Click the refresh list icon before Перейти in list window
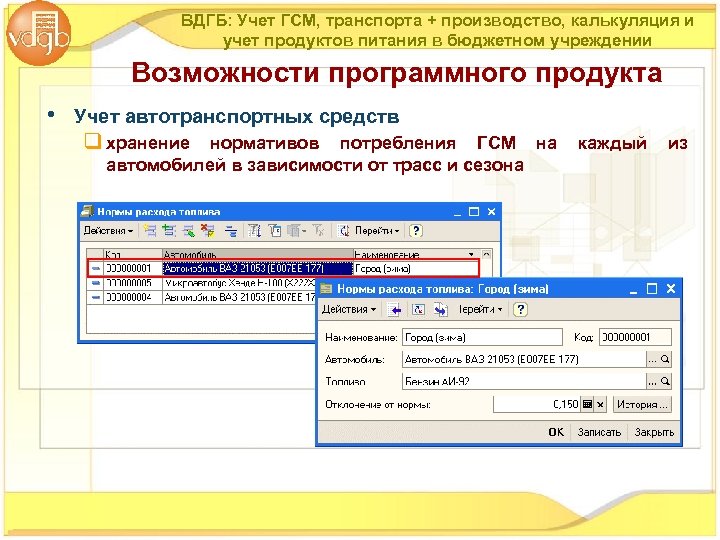 click(344, 231)
